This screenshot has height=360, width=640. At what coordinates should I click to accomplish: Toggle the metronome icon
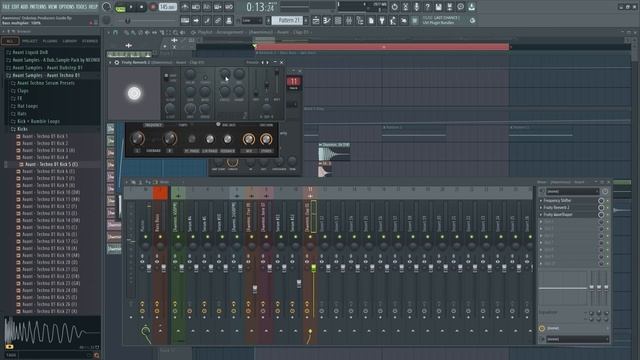pyautogui.click(x=185, y=7)
